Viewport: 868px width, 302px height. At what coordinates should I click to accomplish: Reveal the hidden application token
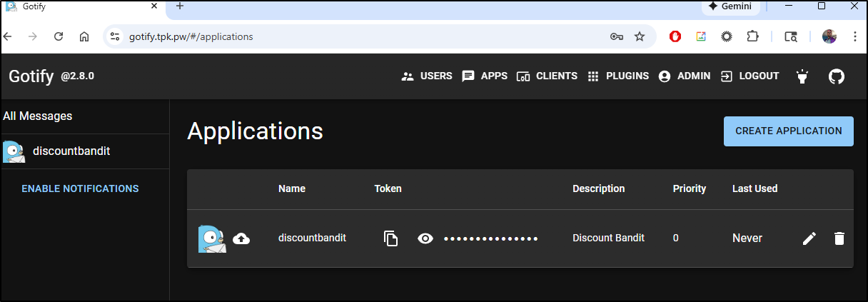[425, 238]
